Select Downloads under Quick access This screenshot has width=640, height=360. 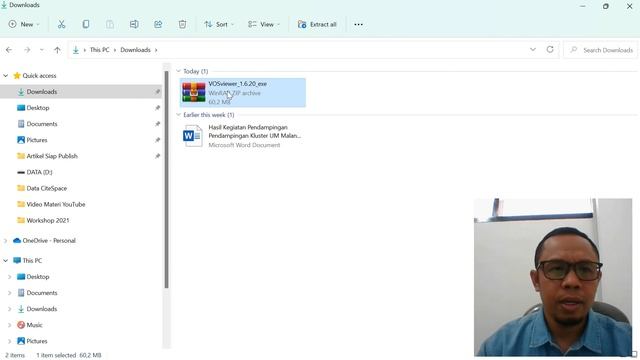coord(42,92)
